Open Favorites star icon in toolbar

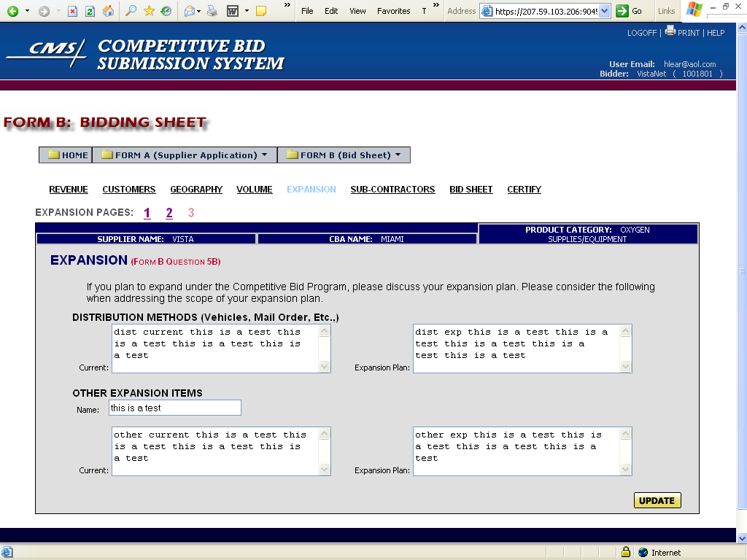coord(149,10)
